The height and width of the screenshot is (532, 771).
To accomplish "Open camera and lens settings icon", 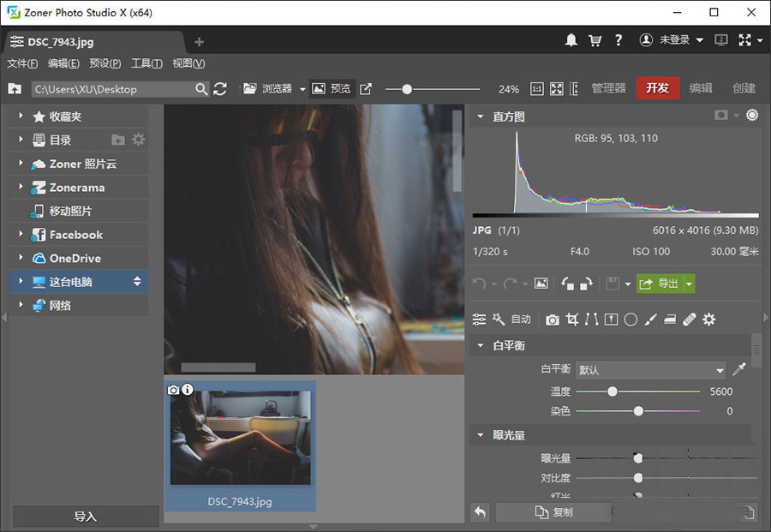I will 553,320.
